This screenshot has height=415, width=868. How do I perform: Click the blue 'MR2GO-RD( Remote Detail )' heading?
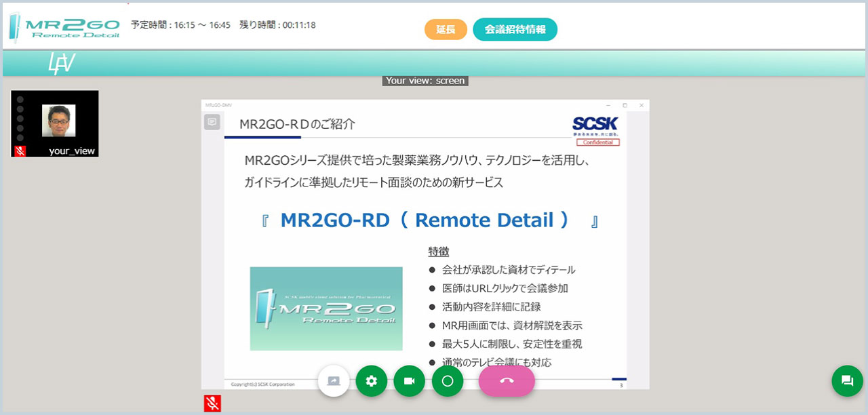click(x=430, y=220)
